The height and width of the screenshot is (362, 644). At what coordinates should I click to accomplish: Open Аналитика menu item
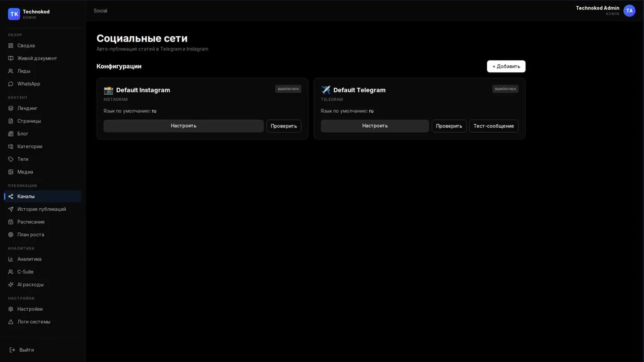pos(43,259)
